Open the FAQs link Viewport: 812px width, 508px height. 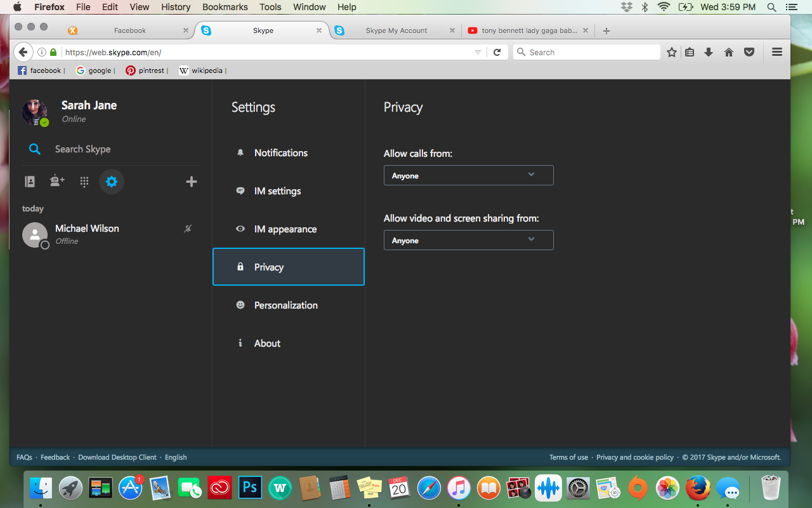coord(24,457)
